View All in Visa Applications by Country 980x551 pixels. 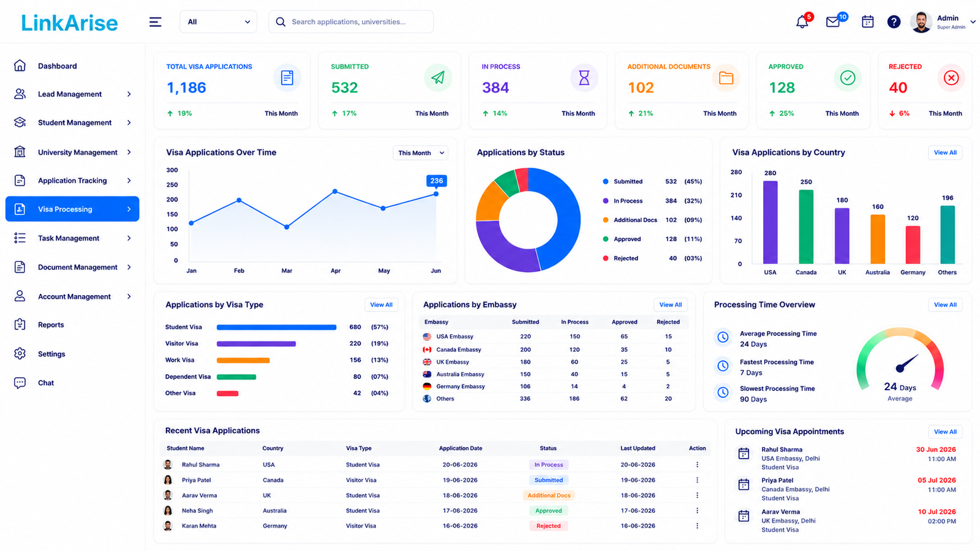(945, 152)
